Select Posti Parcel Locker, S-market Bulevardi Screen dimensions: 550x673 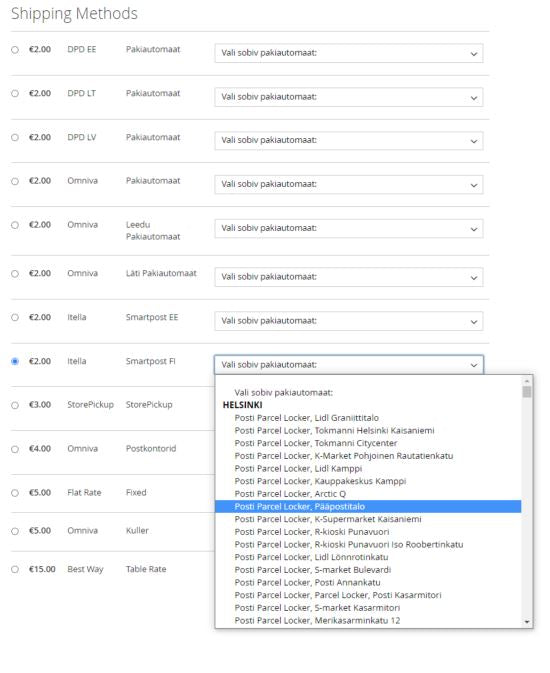pyautogui.click(x=368, y=570)
